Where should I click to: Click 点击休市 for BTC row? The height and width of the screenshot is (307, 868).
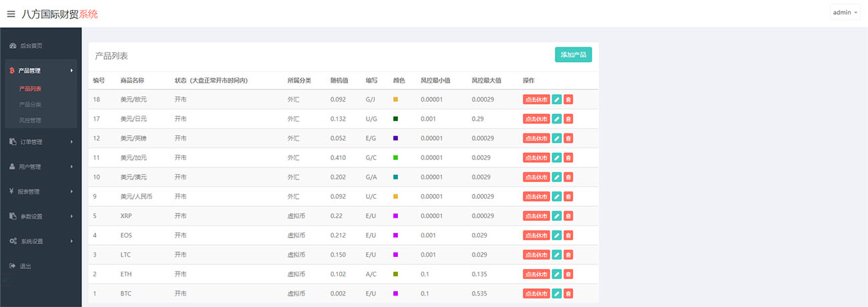click(536, 293)
